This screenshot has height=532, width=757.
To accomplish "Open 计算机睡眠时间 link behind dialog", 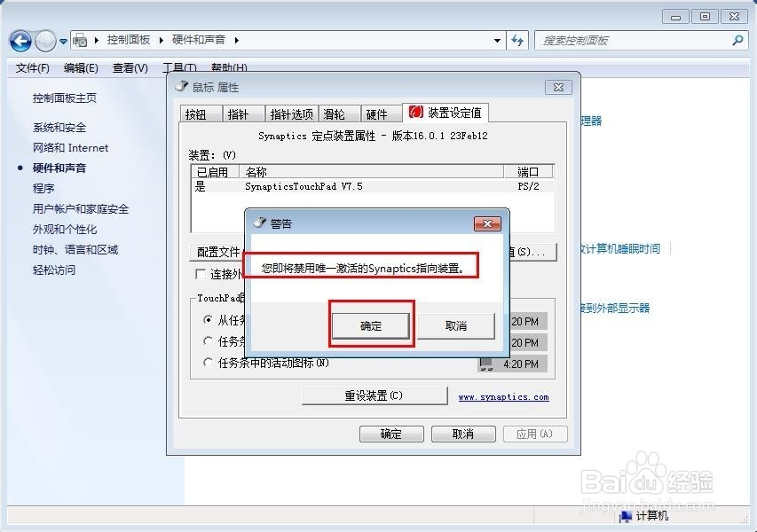I will [x=621, y=249].
